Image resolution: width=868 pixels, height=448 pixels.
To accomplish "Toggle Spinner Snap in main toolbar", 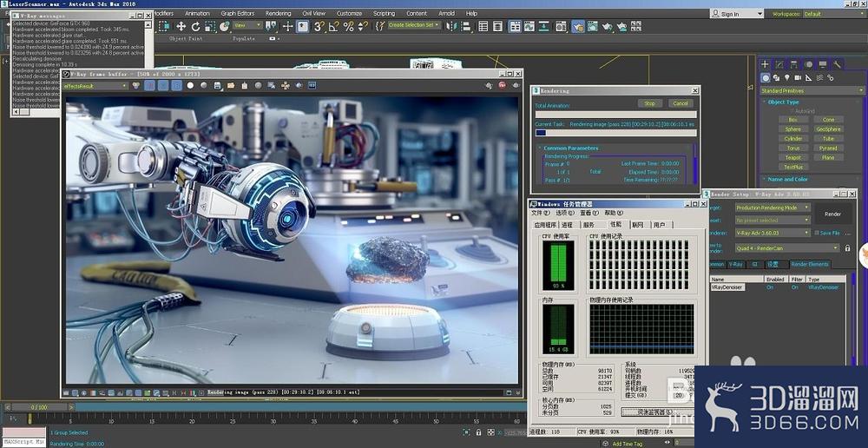I will tap(363, 26).
